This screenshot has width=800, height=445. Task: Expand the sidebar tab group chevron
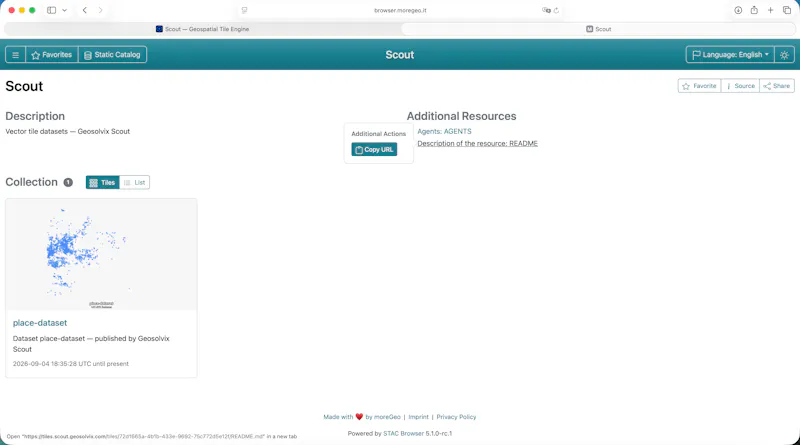pos(64,10)
